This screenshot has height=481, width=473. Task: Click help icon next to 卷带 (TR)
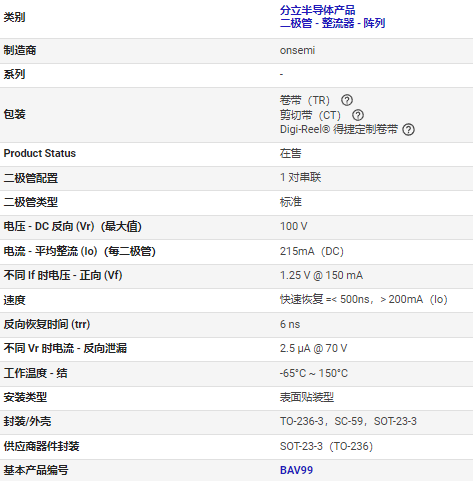pos(347,100)
